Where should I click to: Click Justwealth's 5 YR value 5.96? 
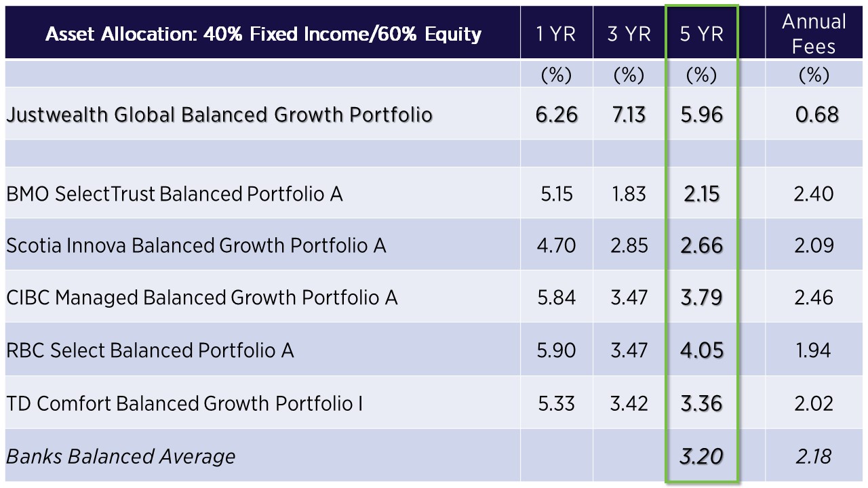click(701, 115)
